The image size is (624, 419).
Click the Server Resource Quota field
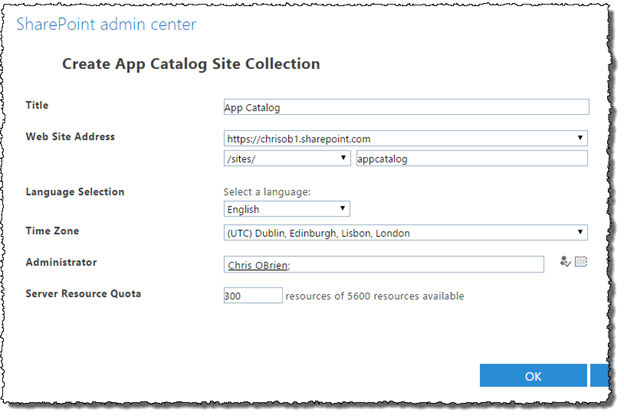point(253,295)
